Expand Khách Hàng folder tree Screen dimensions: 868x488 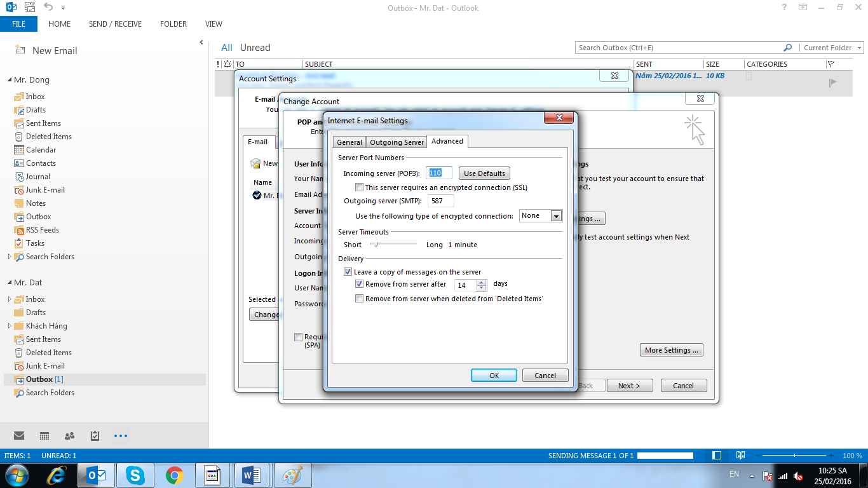tap(9, 326)
